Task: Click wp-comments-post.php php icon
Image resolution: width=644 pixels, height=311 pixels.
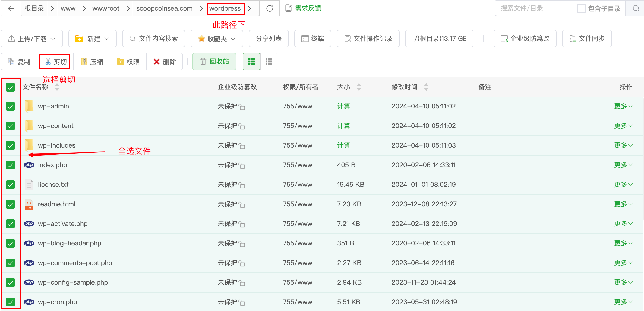Action: pyautogui.click(x=29, y=263)
